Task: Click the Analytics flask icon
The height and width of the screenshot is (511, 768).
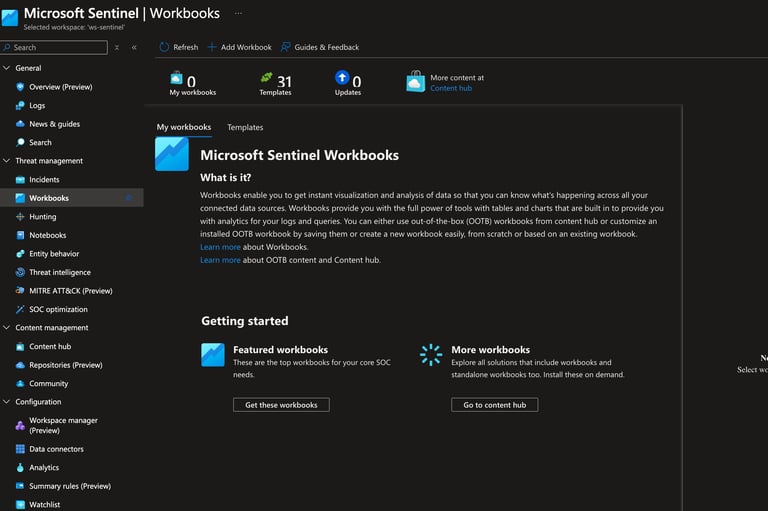Action: click(x=20, y=467)
